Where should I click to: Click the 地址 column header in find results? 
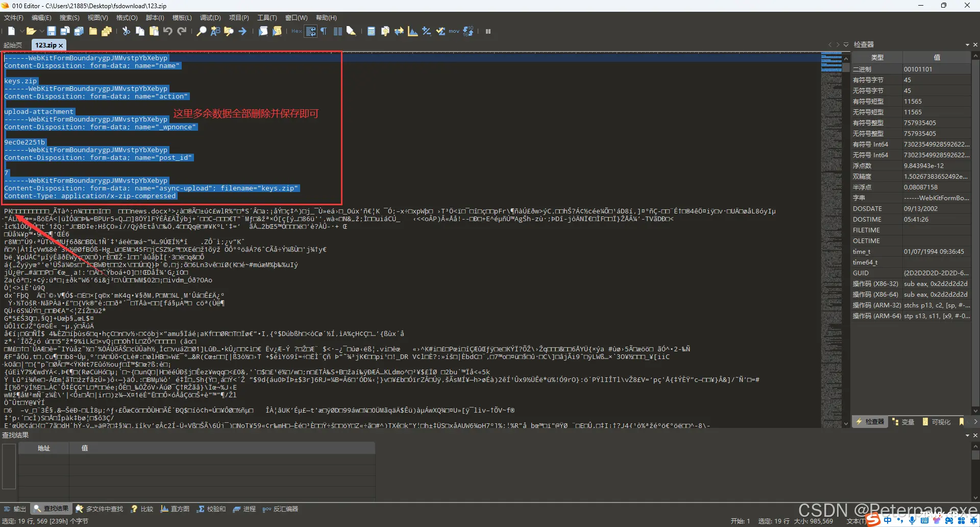click(44, 448)
